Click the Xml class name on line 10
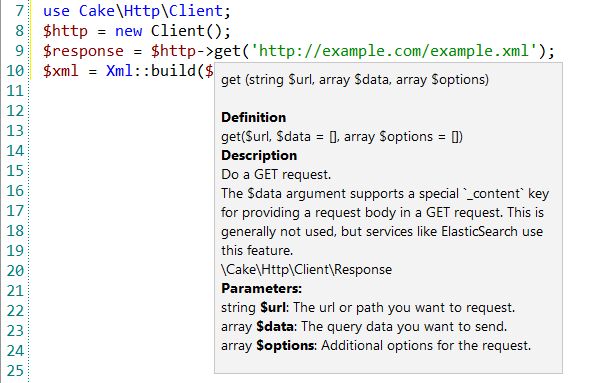The height and width of the screenshot is (383, 604). pyautogui.click(x=119, y=71)
